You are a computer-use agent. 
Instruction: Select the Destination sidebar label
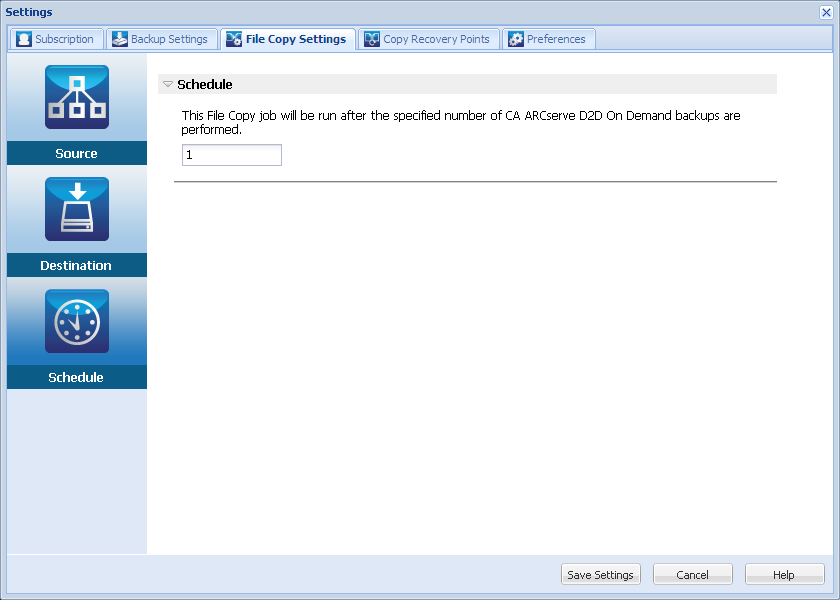click(75, 265)
